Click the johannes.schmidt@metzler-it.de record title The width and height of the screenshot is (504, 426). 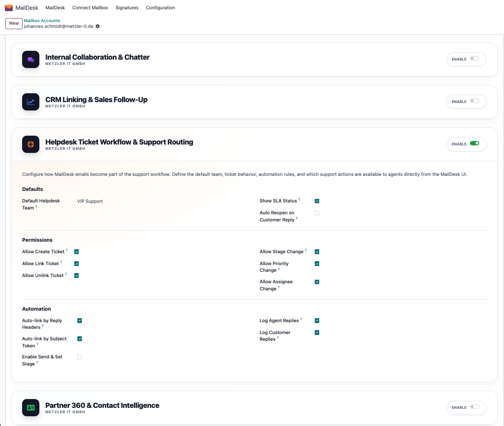pos(58,27)
